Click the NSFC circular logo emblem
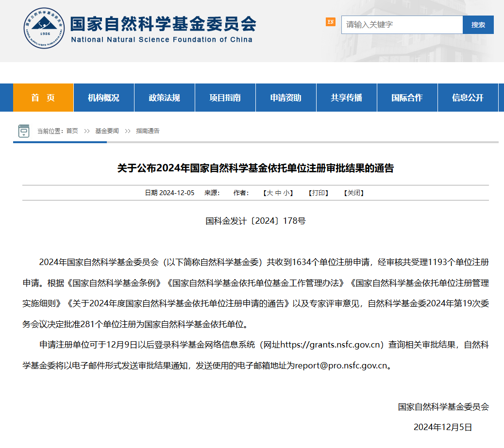The height and width of the screenshot is (448, 504). point(44,28)
